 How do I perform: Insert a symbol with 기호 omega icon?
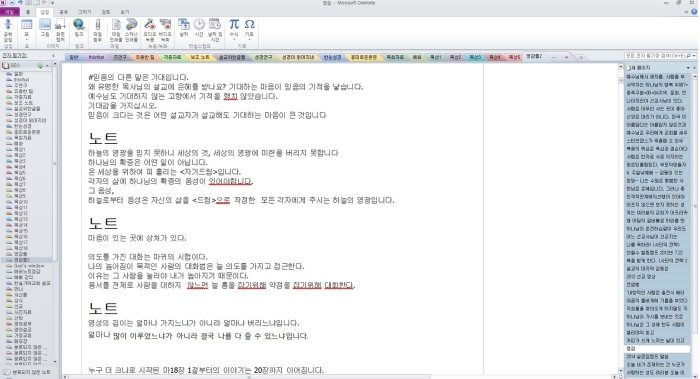pyautogui.click(x=250, y=25)
